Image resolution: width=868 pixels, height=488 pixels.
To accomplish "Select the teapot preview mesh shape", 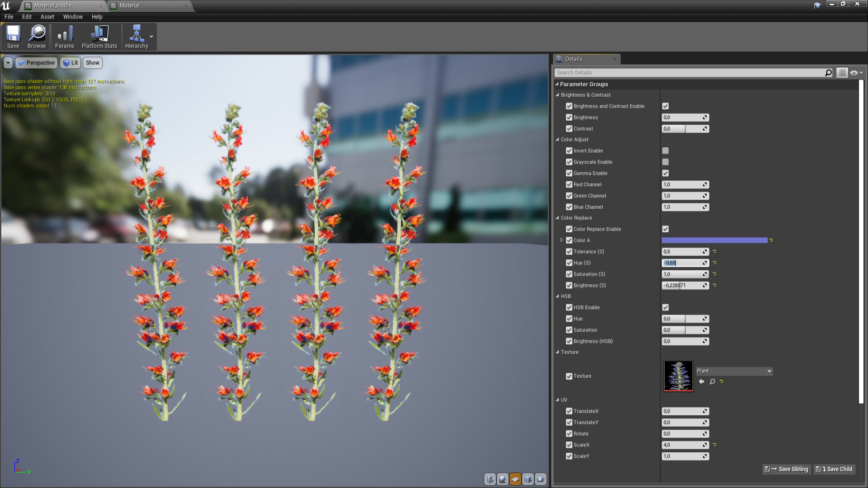I will pos(540,479).
